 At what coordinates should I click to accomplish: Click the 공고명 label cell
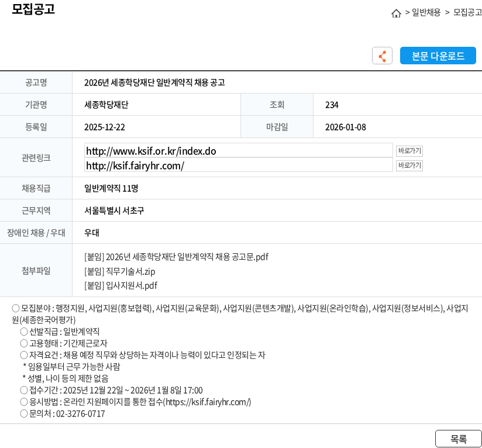click(36, 82)
